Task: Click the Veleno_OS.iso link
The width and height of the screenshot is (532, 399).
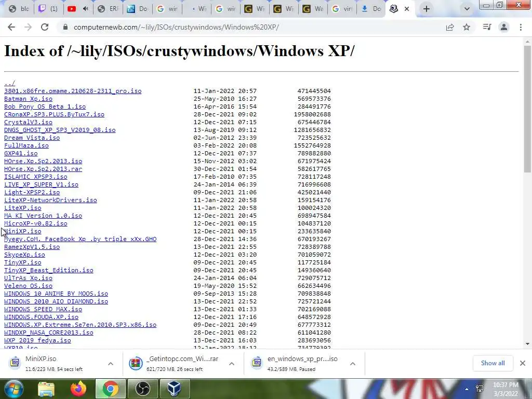Action: click(28, 286)
